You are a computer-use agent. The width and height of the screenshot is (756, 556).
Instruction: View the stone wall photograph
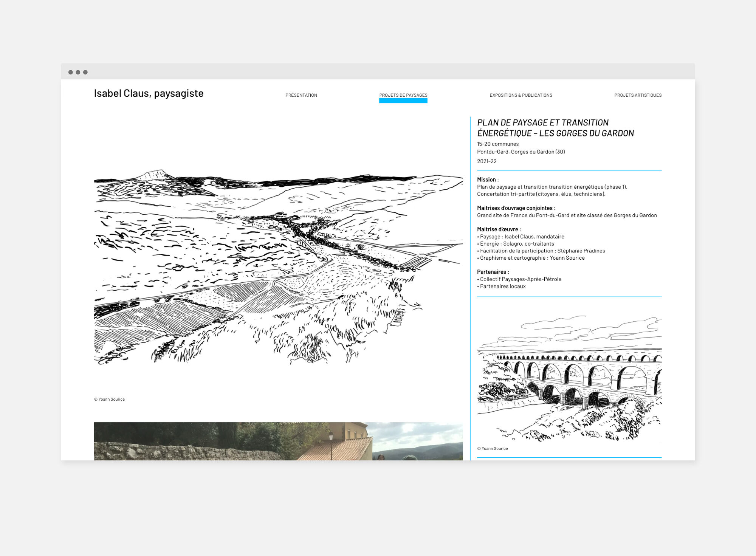click(278, 441)
